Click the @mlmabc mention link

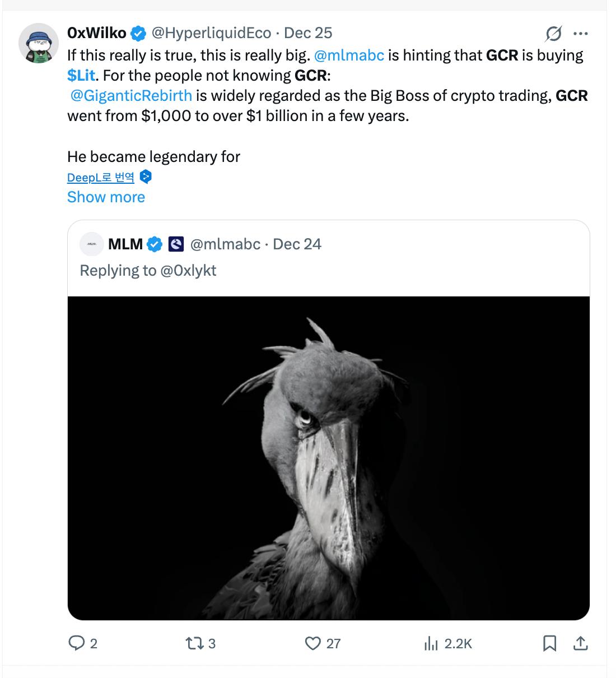[349, 55]
